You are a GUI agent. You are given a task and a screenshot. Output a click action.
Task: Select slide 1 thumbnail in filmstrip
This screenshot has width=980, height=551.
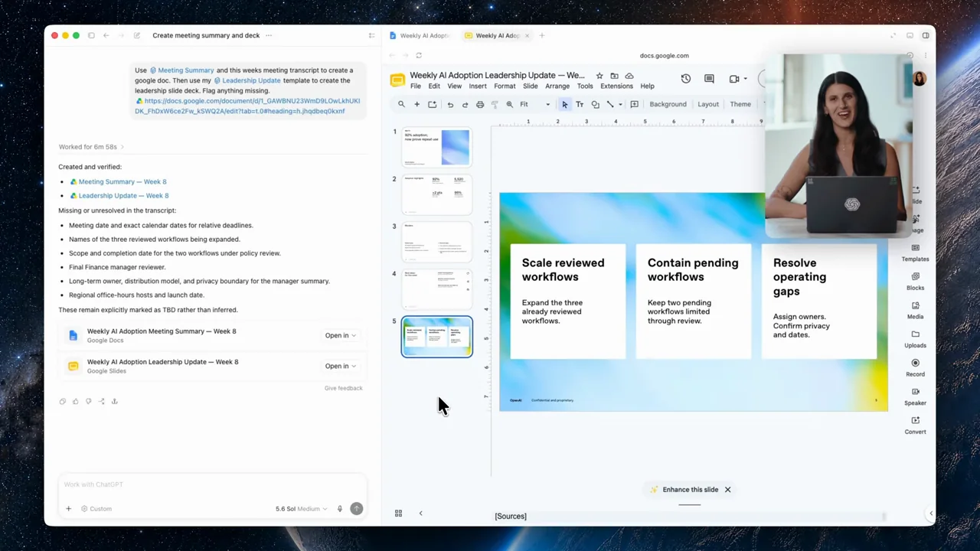(x=437, y=147)
